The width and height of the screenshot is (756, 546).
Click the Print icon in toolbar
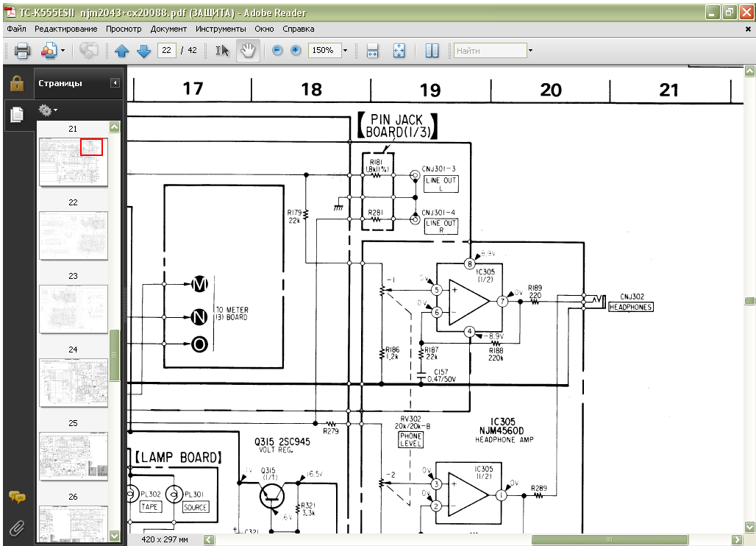pyautogui.click(x=22, y=50)
